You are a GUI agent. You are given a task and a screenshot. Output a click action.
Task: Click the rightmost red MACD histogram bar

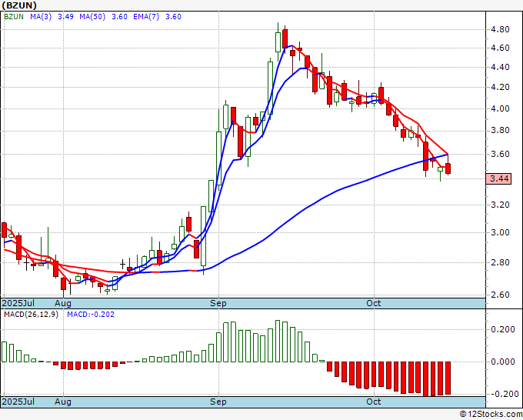pyautogui.click(x=448, y=378)
